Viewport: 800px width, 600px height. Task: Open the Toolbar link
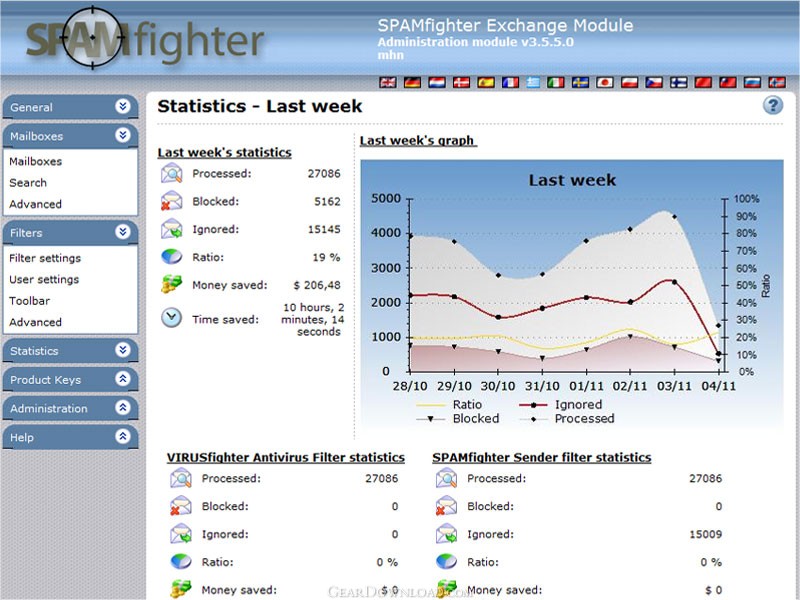[30, 301]
